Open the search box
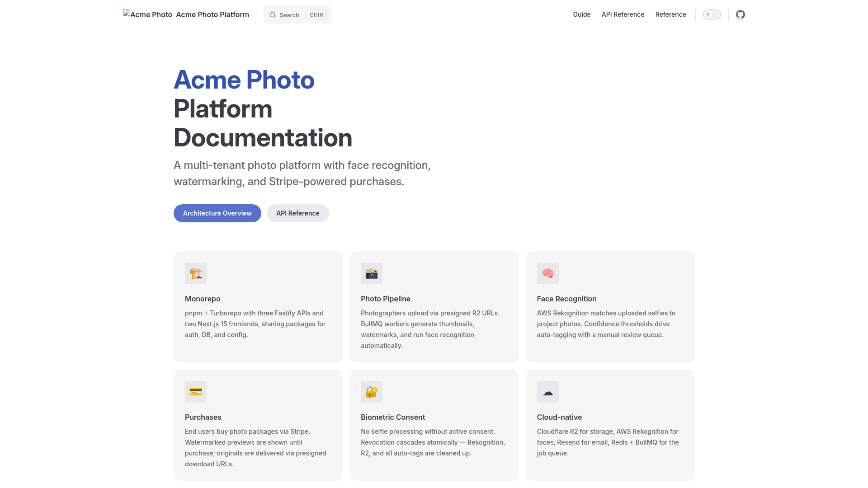 [x=297, y=14]
